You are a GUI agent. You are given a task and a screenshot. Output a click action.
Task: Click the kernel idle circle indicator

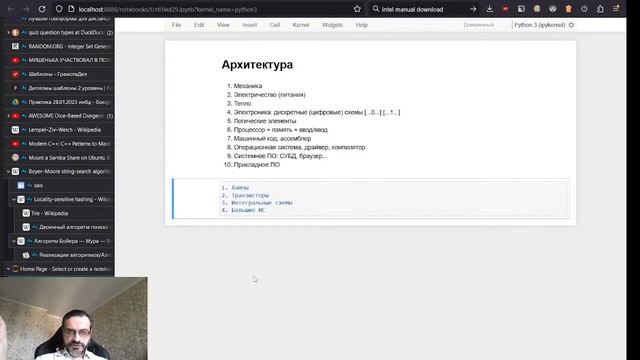click(571, 25)
